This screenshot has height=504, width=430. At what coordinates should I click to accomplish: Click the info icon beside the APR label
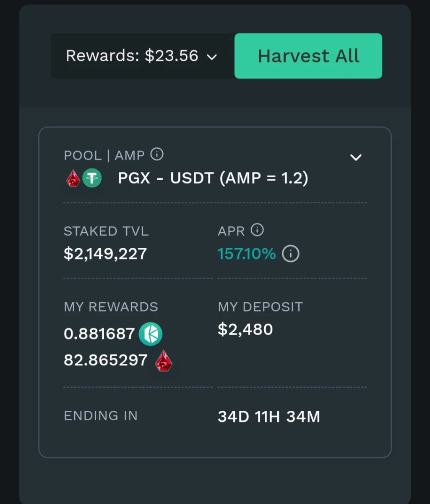(257, 230)
